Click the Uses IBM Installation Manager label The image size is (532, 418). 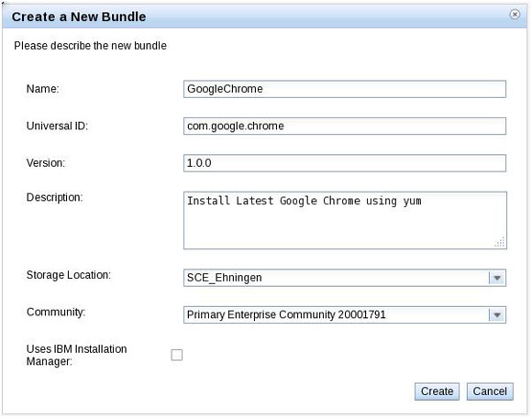point(77,355)
